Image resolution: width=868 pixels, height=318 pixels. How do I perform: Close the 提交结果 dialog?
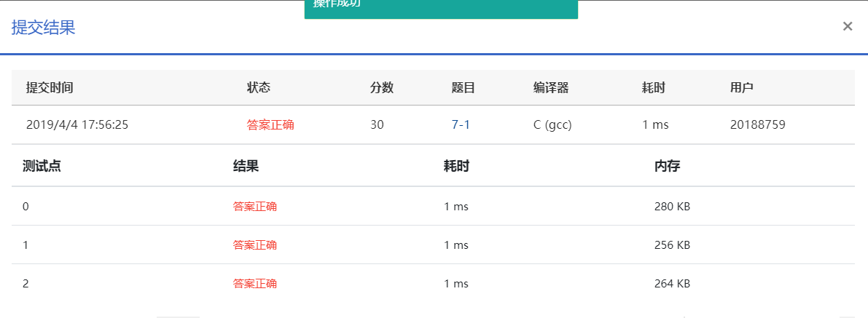848,26
